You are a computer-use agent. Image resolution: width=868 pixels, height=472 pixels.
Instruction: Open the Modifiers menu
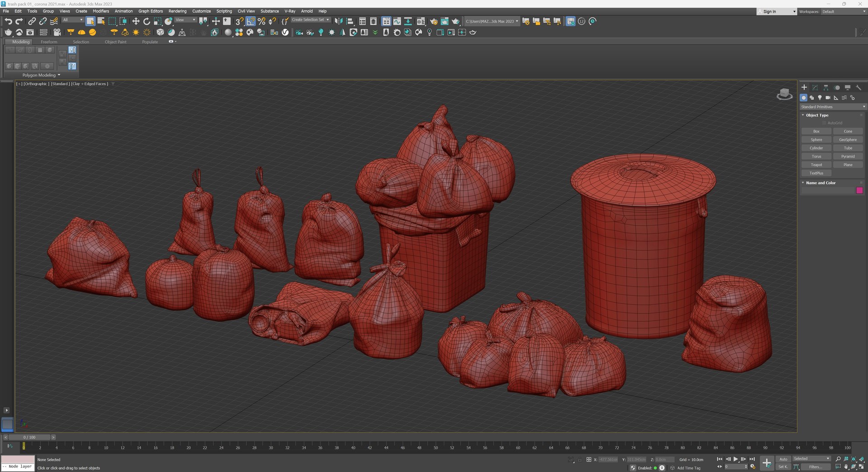[x=101, y=11]
